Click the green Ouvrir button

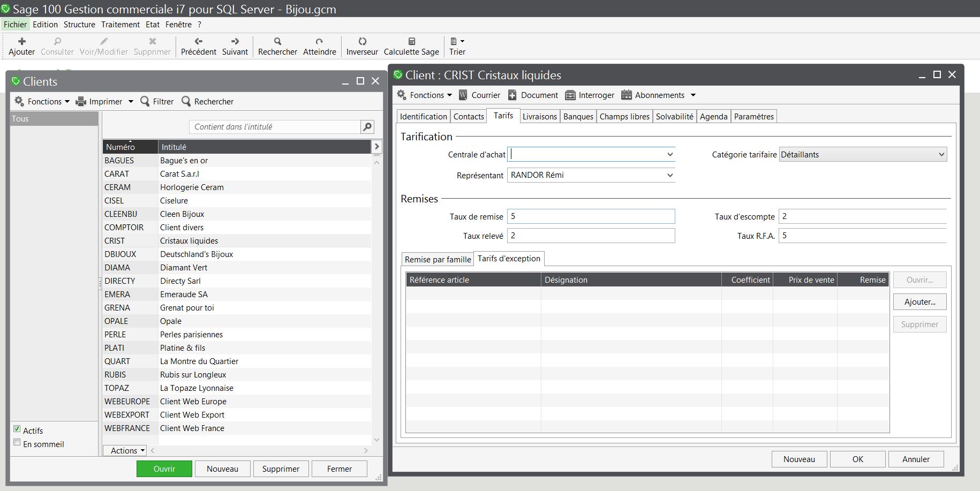(164, 469)
